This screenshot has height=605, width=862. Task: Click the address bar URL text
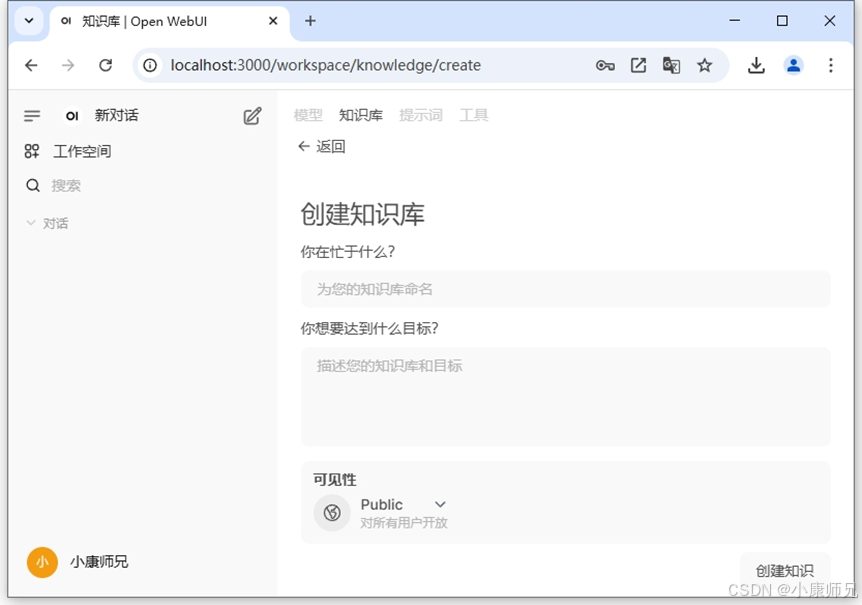pos(325,65)
